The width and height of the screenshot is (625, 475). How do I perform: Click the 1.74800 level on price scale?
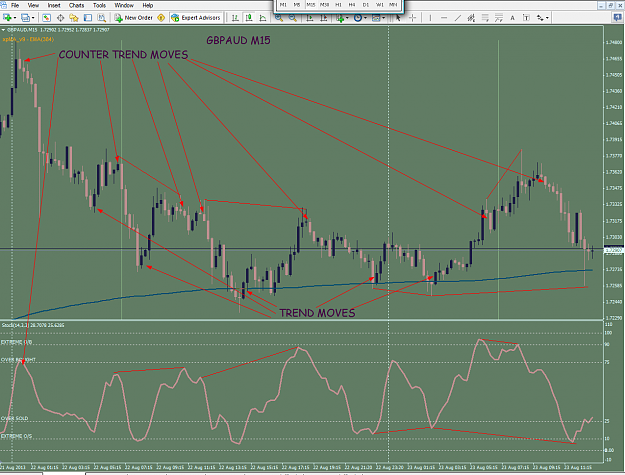pyautogui.click(x=613, y=42)
